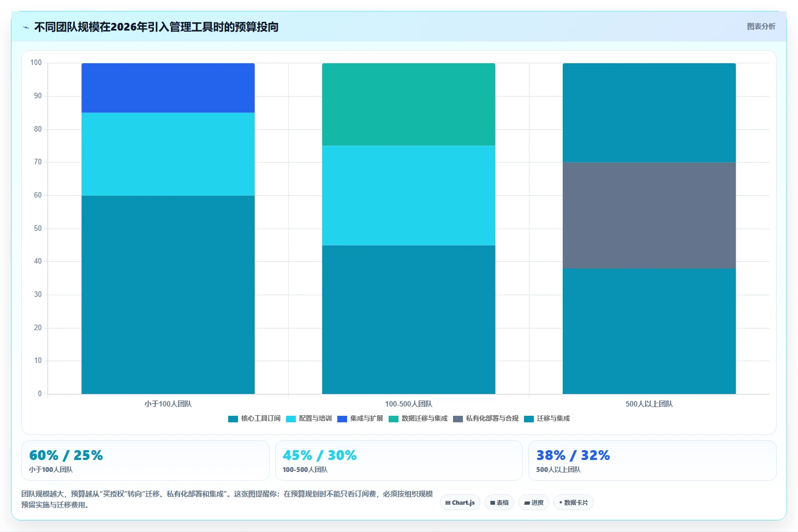Click the 进度 tag chip
This screenshot has height=532, width=798.
(534, 503)
